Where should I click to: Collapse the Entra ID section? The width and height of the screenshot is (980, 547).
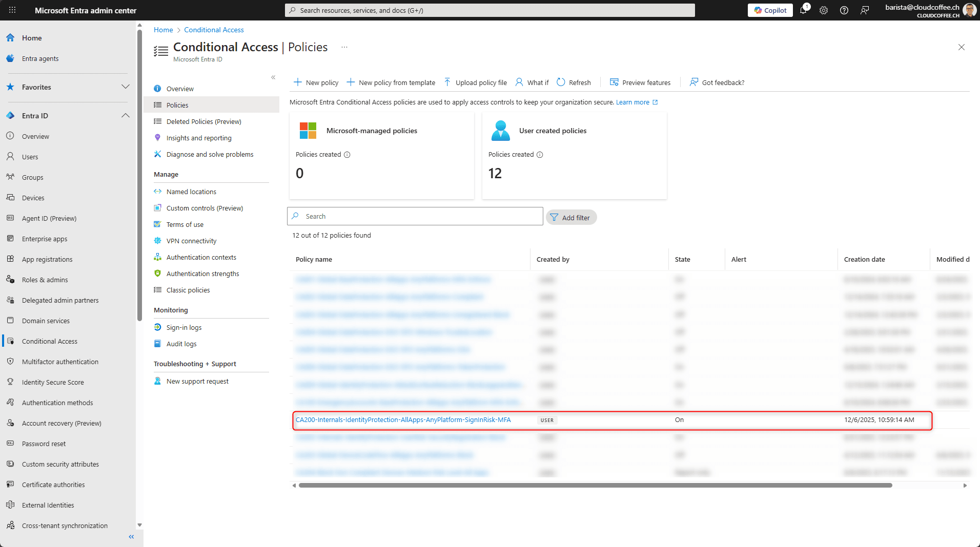coord(126,116)
